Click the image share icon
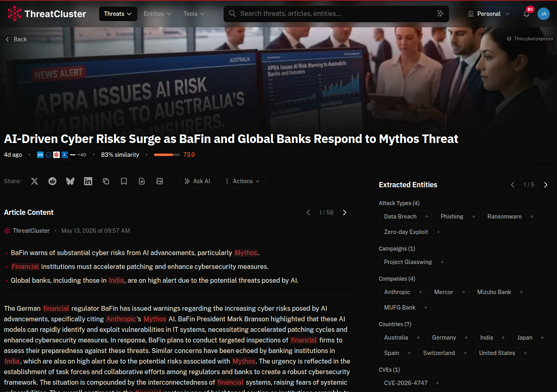Image resolution: width=557 pixels, height=392 pixels. click(x=160, y=181)
